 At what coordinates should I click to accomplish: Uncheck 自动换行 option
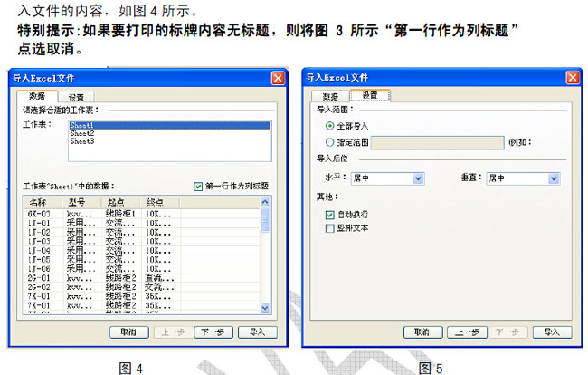(x=329, y=216)
